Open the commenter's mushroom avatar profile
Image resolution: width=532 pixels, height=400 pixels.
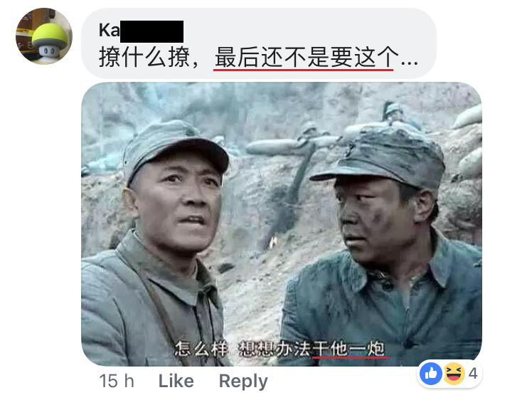[44, 36]
